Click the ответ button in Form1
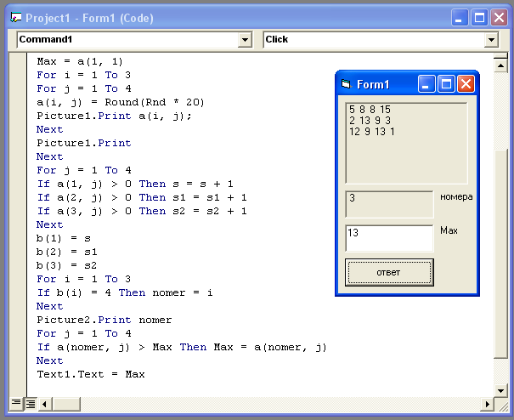This screenshot has width=514, height=420. [x=389, y=272]
